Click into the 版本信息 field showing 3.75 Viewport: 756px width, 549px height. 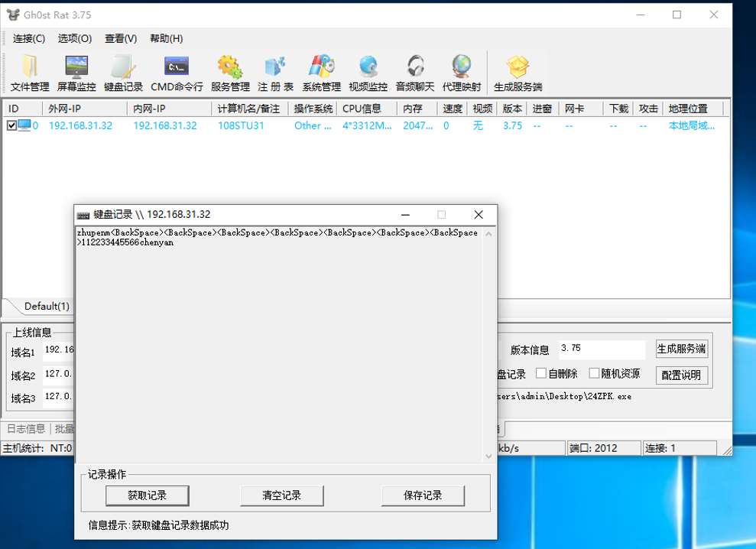pos(602,349)
